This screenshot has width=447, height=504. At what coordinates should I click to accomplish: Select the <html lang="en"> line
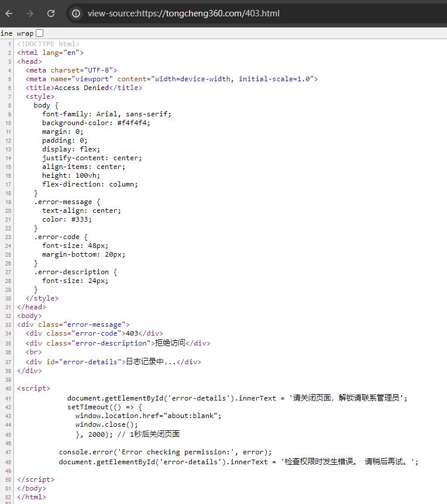50,53
